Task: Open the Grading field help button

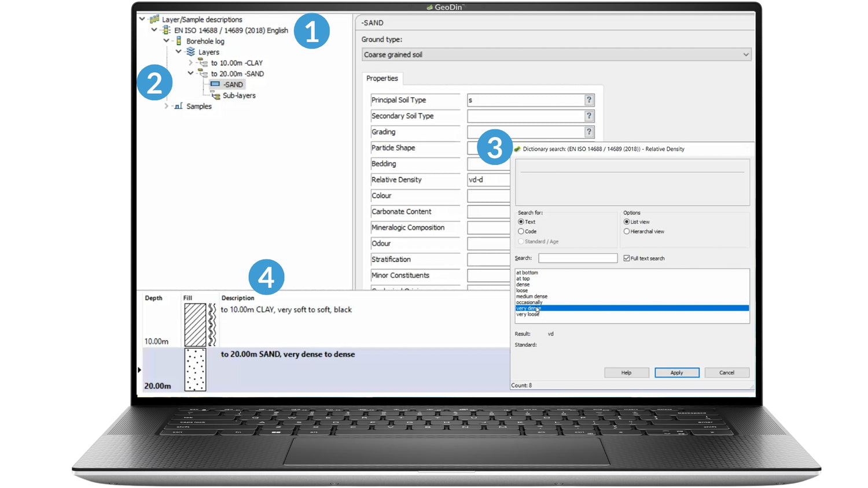Action: pyautogui.click(x=589, y=132)
